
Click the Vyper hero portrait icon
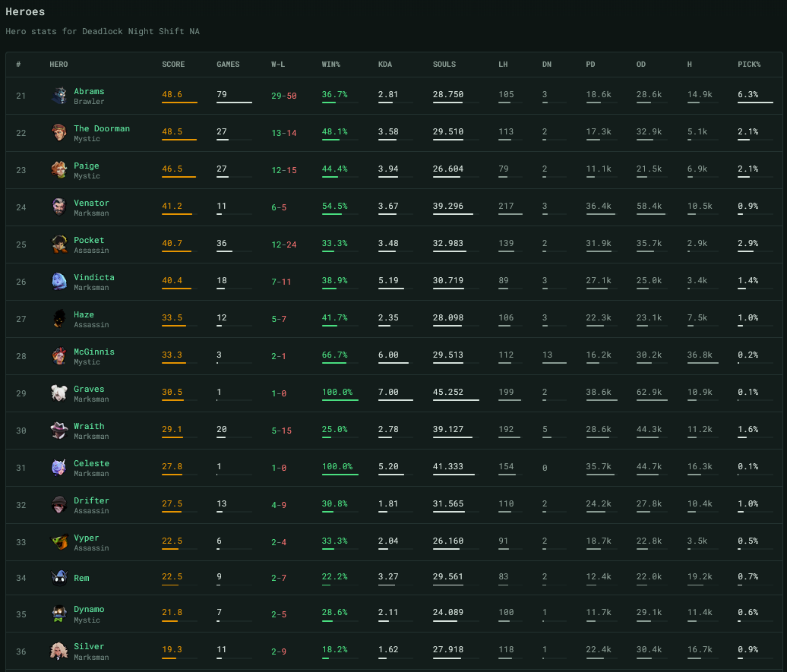click(59, 541)
